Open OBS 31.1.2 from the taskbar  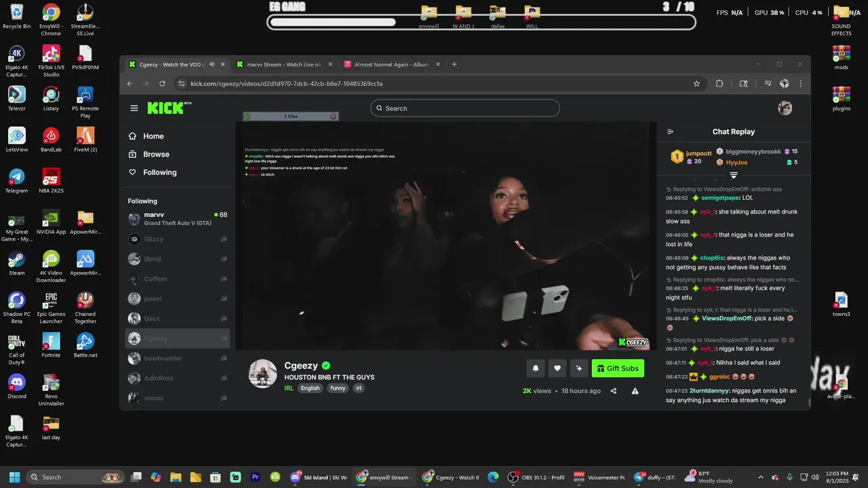click(x=536, y=477)
